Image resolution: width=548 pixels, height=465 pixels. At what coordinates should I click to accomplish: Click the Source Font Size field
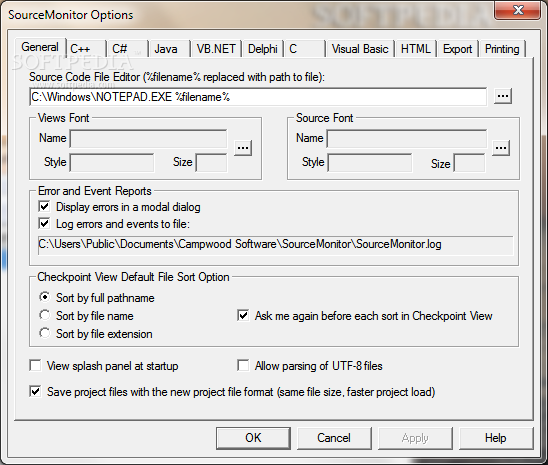pyautogui.click(x=469, y=162)
